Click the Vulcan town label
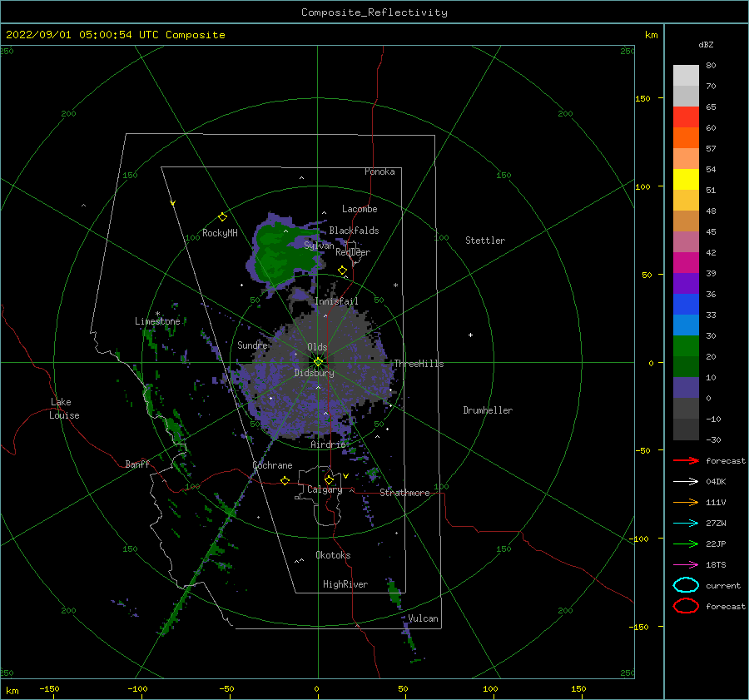This screenshot has width=749, height=700. pyautogui.click(x=423, y=618)
